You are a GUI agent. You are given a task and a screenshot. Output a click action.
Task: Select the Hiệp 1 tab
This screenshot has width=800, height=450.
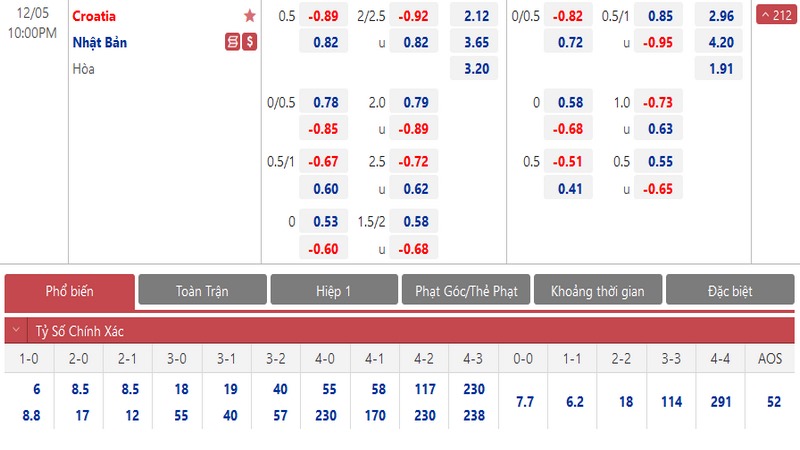[x=334, y=291]
